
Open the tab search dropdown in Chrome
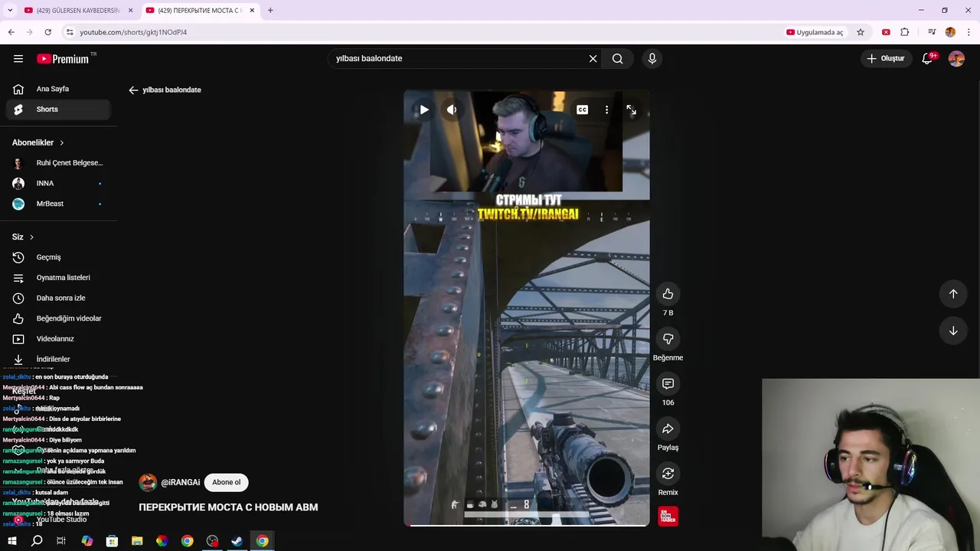point(9,10)
